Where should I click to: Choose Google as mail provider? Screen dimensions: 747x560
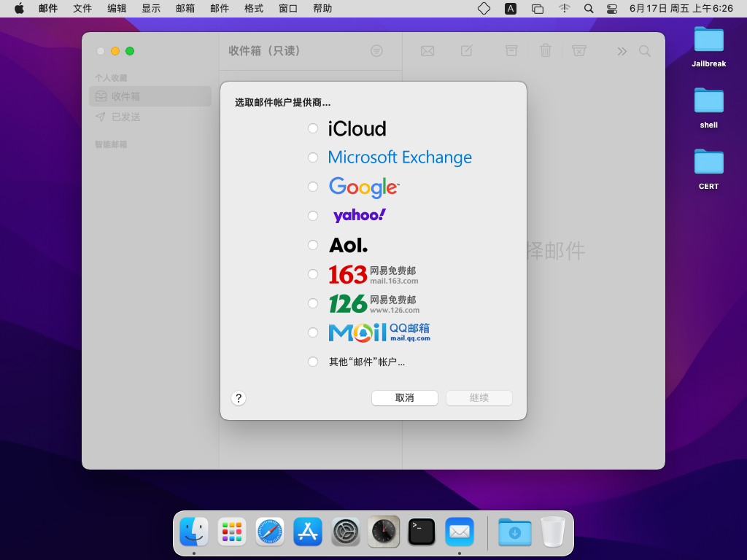312,187
